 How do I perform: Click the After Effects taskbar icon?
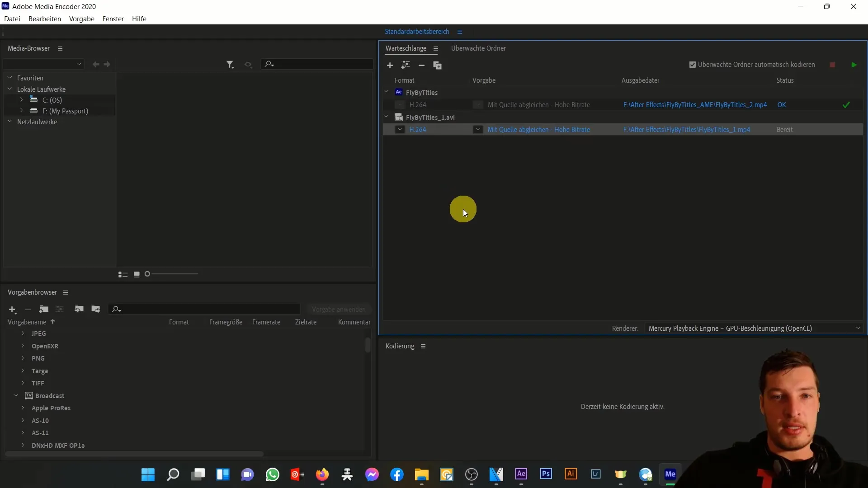tap(520, 474)
